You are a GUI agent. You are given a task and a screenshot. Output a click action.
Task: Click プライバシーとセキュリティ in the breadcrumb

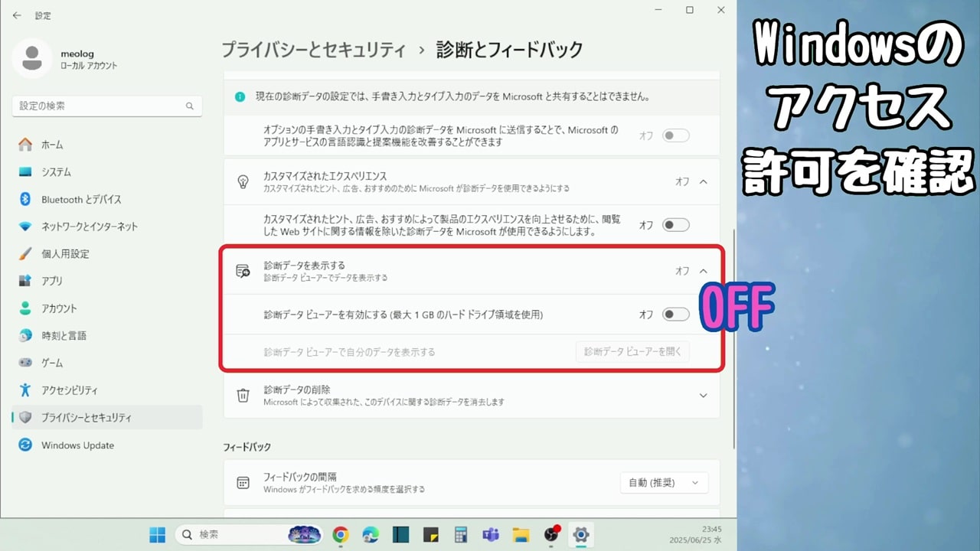[314, 50]
